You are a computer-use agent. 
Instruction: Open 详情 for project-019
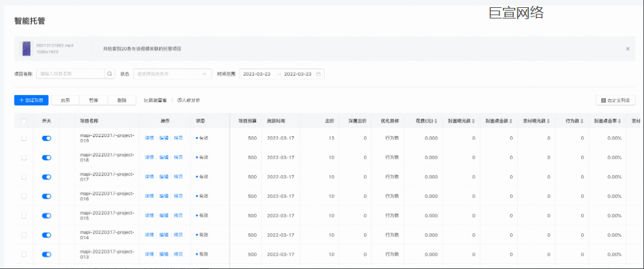(149, 138)
